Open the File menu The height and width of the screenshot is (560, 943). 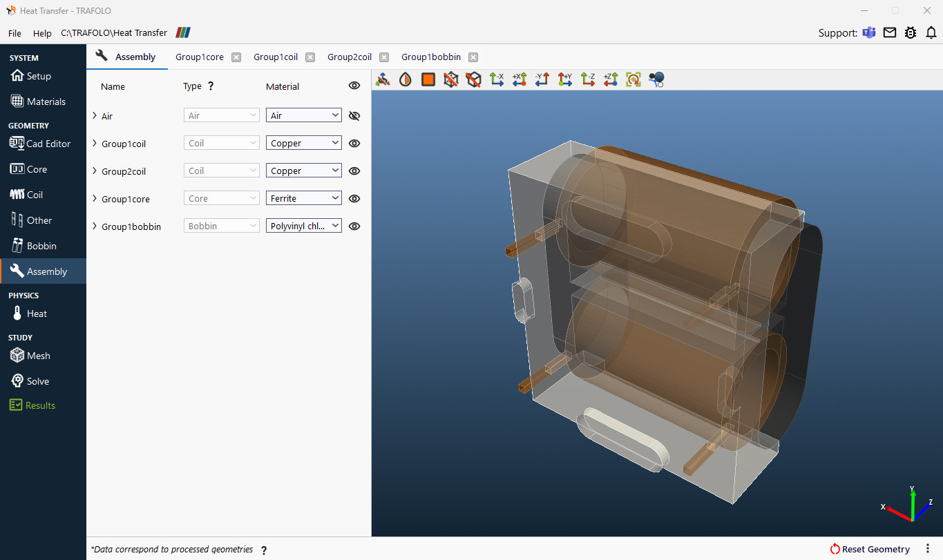[15, 33]
